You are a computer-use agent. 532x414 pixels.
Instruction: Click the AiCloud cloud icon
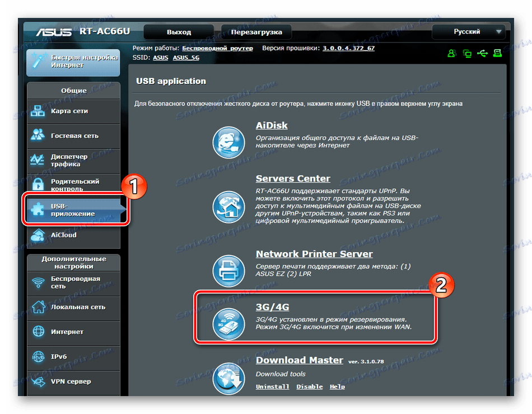point(38,235)
